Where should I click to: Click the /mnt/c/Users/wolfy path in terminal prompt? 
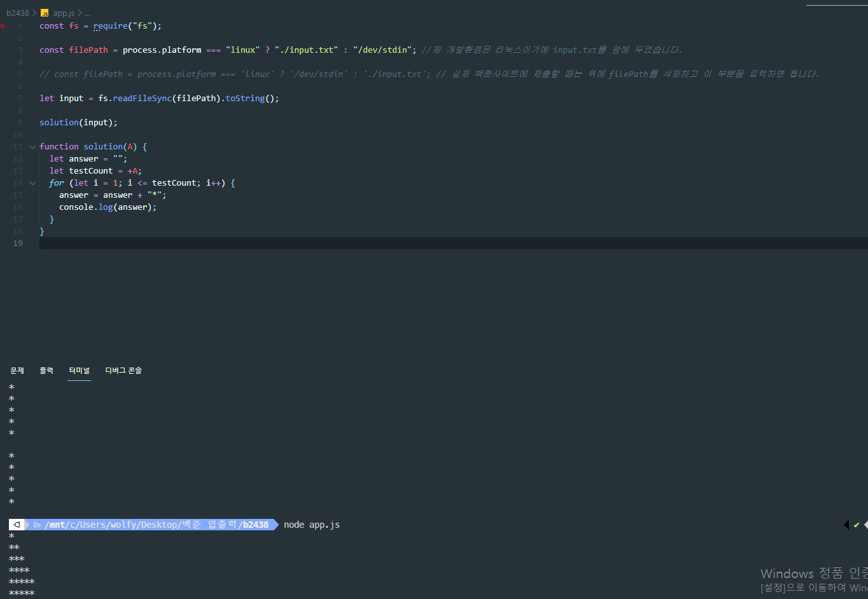point(91,525)
